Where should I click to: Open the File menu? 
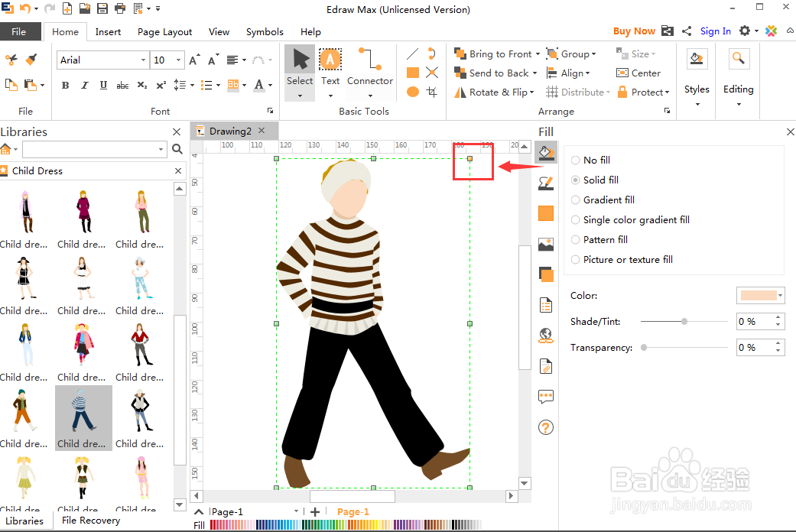click(19, 31)
